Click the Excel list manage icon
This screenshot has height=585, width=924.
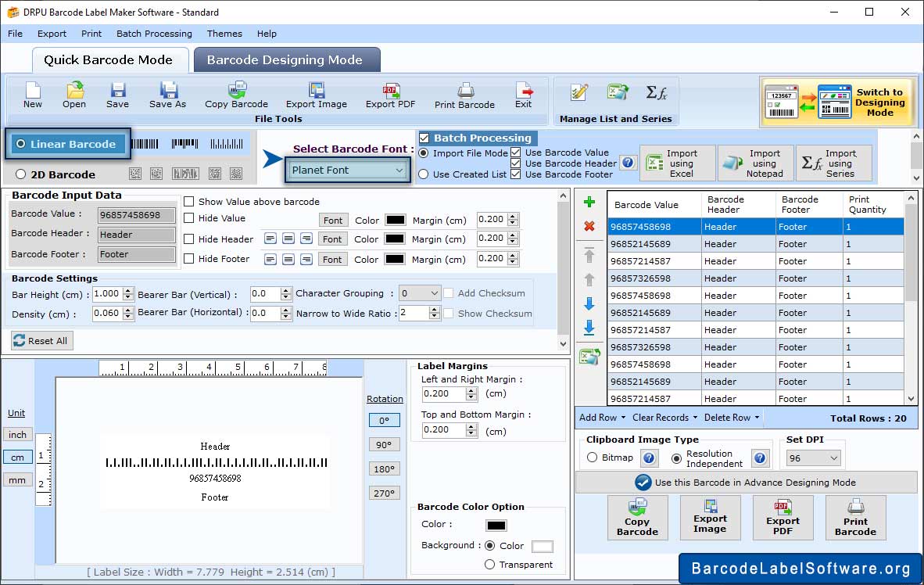point(618,92)
